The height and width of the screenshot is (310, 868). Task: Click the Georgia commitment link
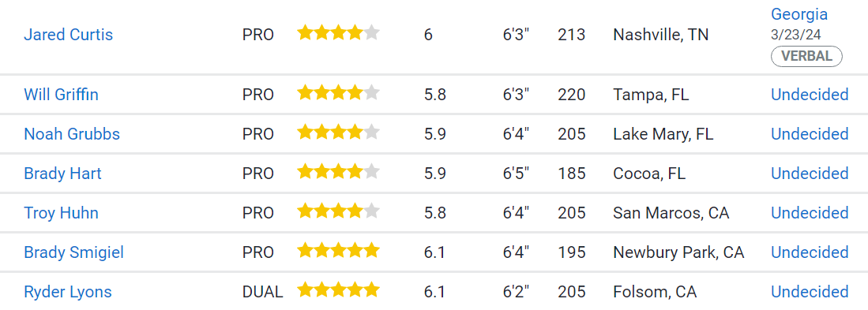coord(799,14)
